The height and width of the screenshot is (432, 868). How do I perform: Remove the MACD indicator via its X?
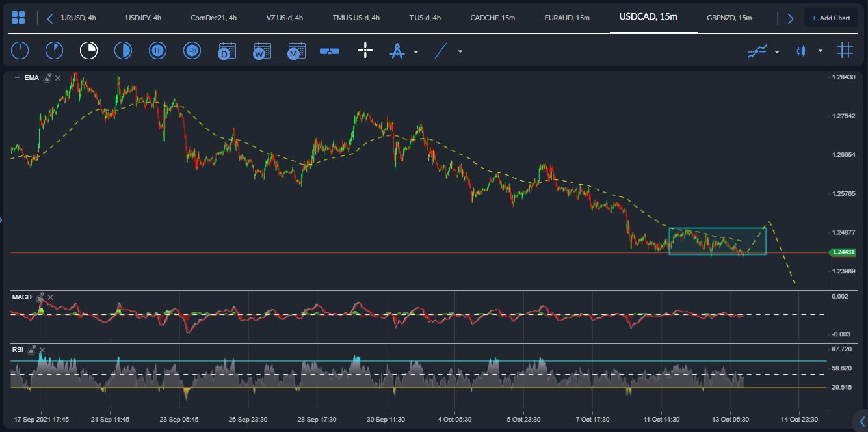coord(50,297)
